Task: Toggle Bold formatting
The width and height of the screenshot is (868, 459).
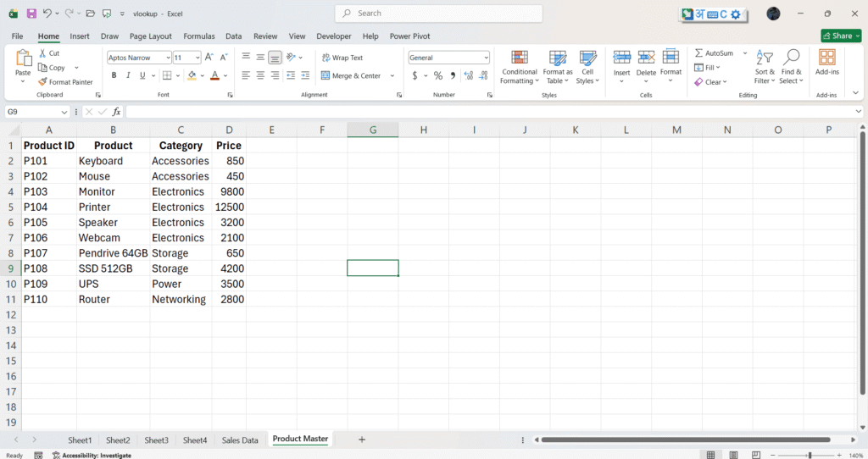Action: 114,75
